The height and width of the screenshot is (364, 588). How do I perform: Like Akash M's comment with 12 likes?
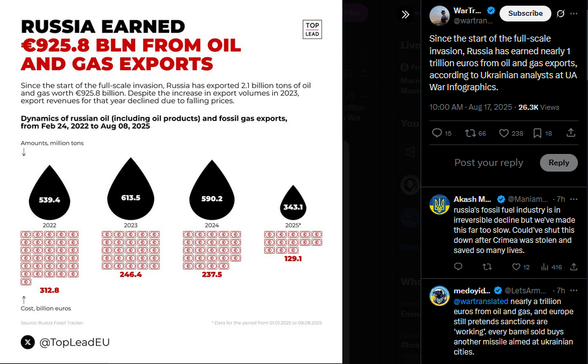[520, 267]
